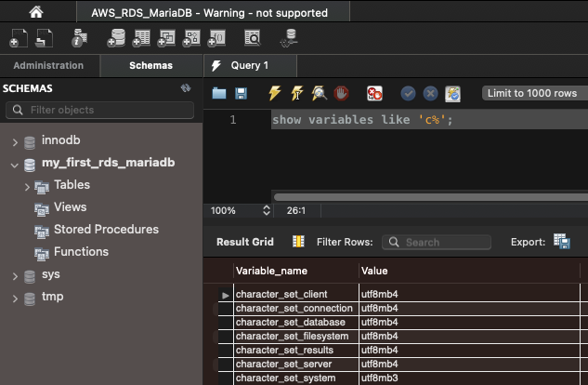Commit the transaction check icon
This screenshot has width=588, height=385.
click(x=408, y=93)
